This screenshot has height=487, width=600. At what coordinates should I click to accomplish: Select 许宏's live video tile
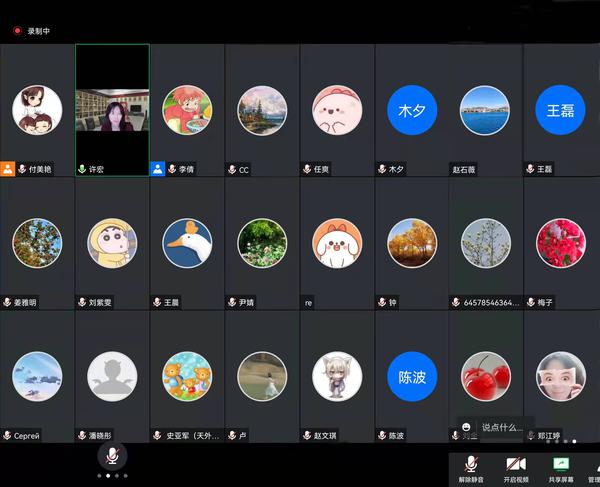click(112, 110)
